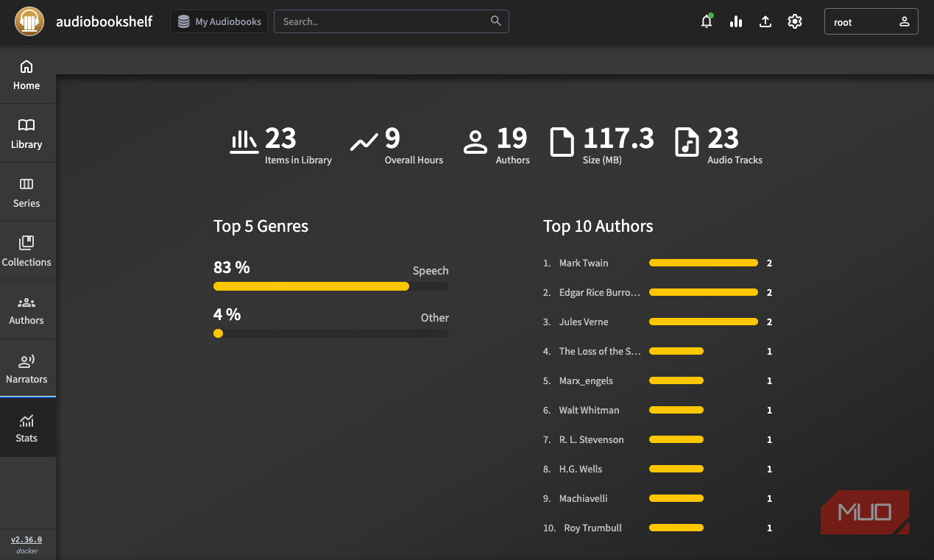Click the 117.3 size value

click(x=618, y=138)
